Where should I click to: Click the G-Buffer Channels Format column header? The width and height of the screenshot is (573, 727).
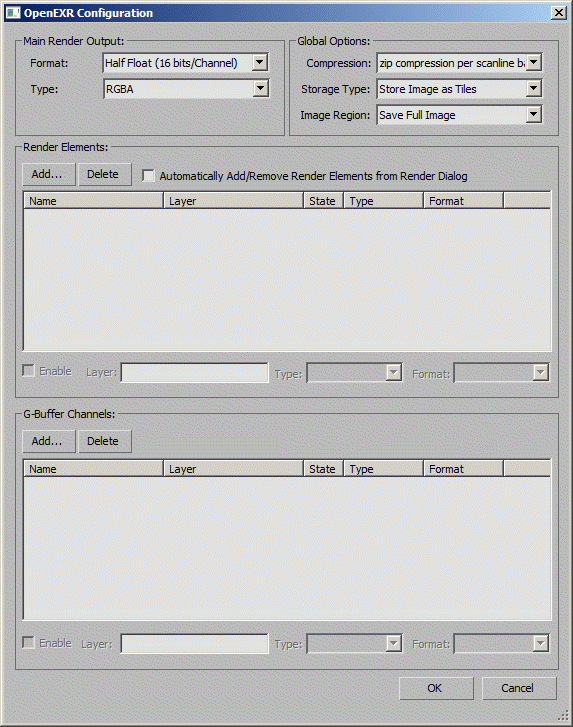point(463,469)
